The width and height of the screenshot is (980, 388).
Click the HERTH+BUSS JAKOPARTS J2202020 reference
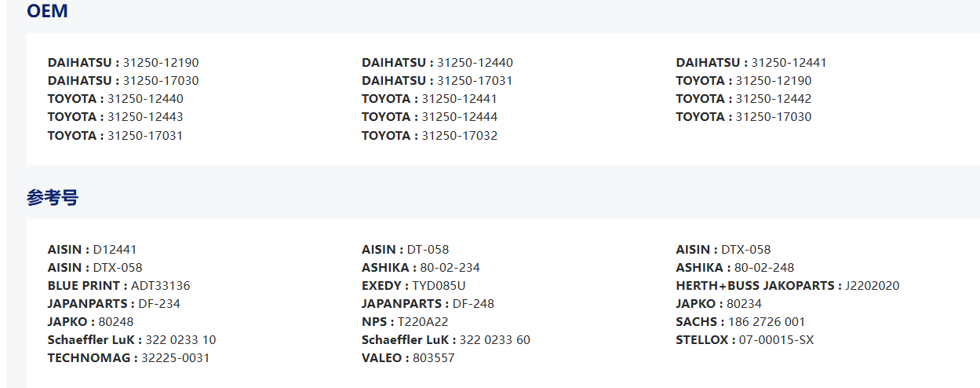tap(872, 286)
